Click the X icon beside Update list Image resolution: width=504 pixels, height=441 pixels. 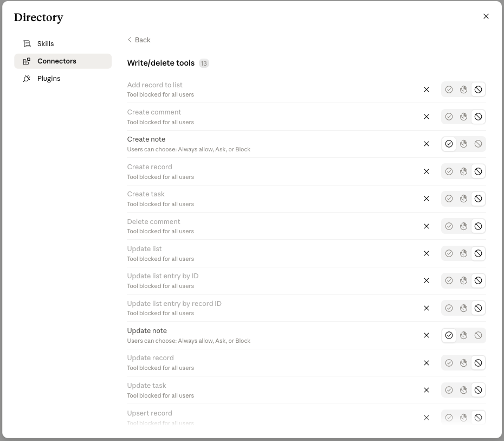point(427,253)
